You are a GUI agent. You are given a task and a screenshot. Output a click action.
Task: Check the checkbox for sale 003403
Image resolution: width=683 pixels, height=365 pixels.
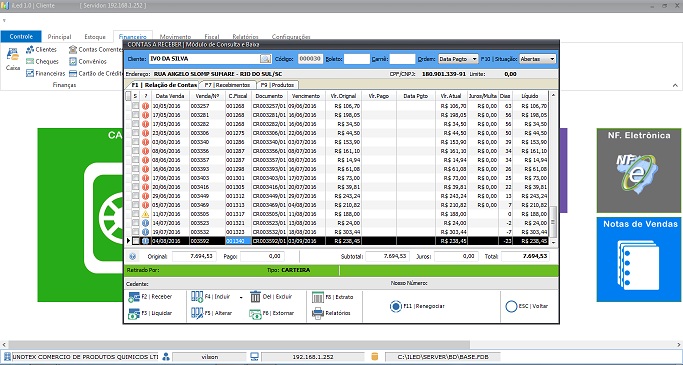point(136,178)
